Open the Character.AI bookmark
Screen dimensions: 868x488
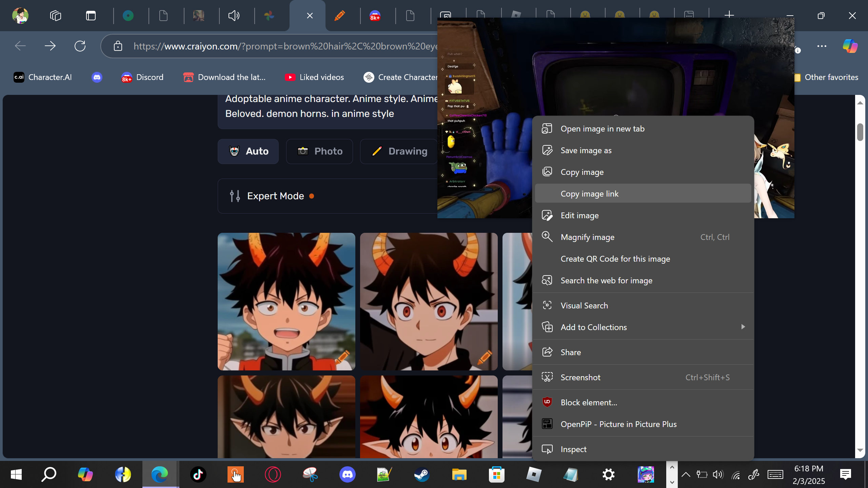[43, 77]
